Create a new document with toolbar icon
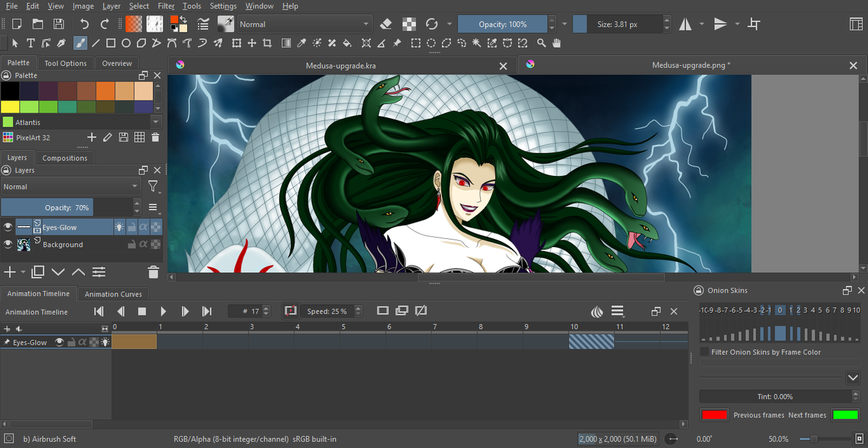The image size is (868, 448). point(17,24)
